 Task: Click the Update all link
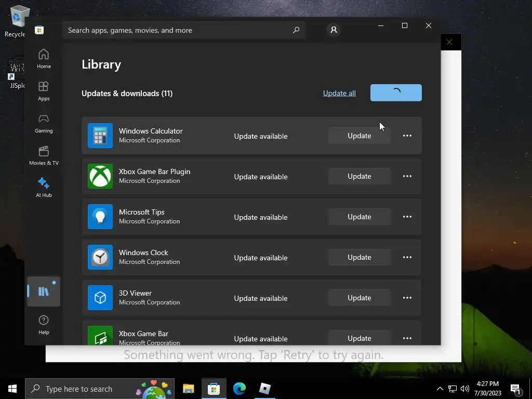[x=339, y=93]
